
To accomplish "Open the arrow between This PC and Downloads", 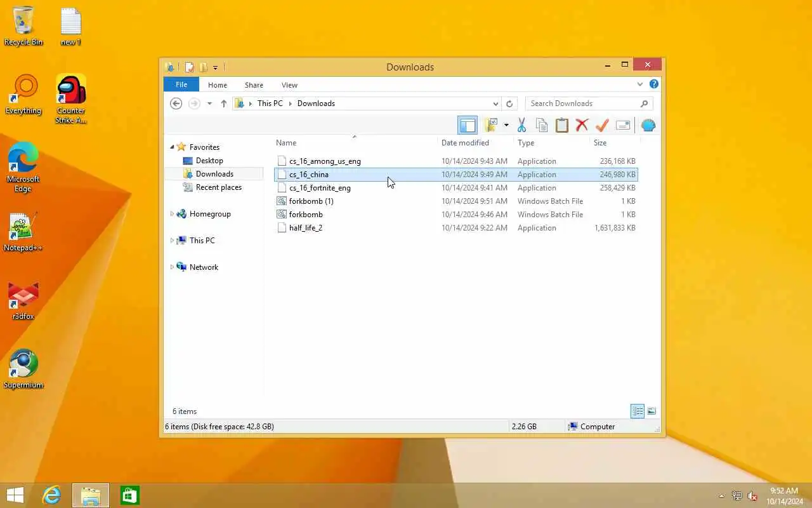I will pos(291,104).
